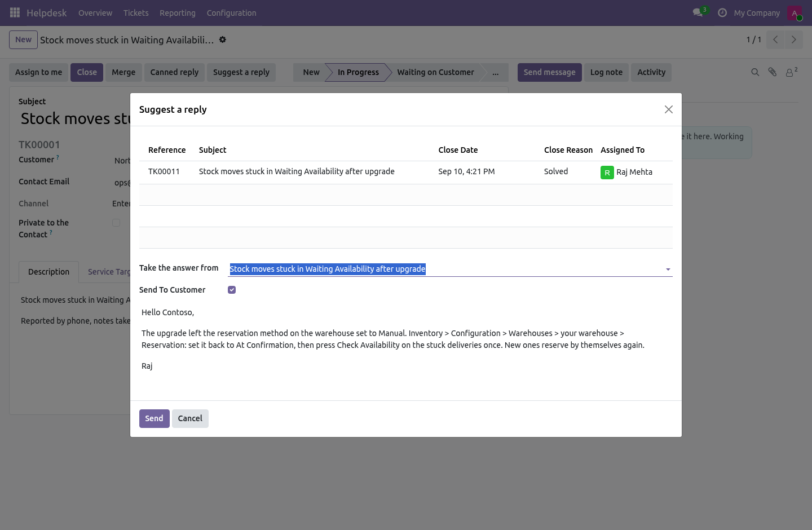The height and width of the screenshot is (530, 812).
Task: Set stage to New in status bar
Action: coord(311,72)
